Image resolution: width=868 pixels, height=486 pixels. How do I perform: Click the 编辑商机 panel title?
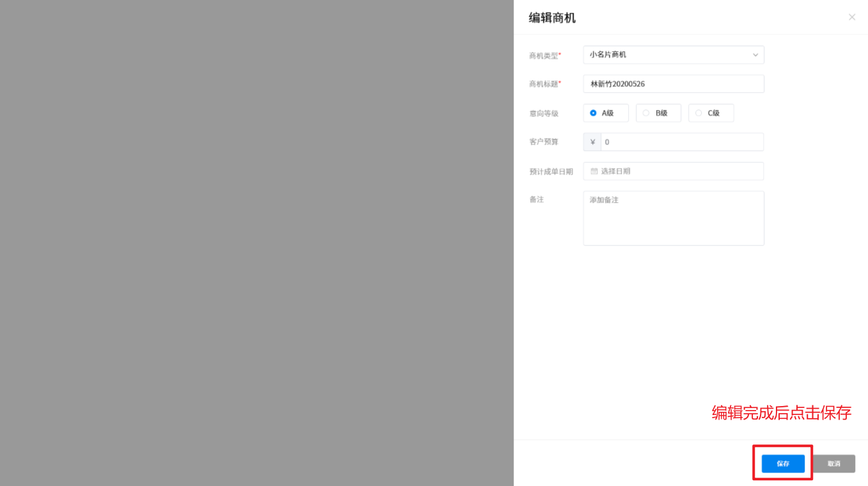(x=552, y=18)
